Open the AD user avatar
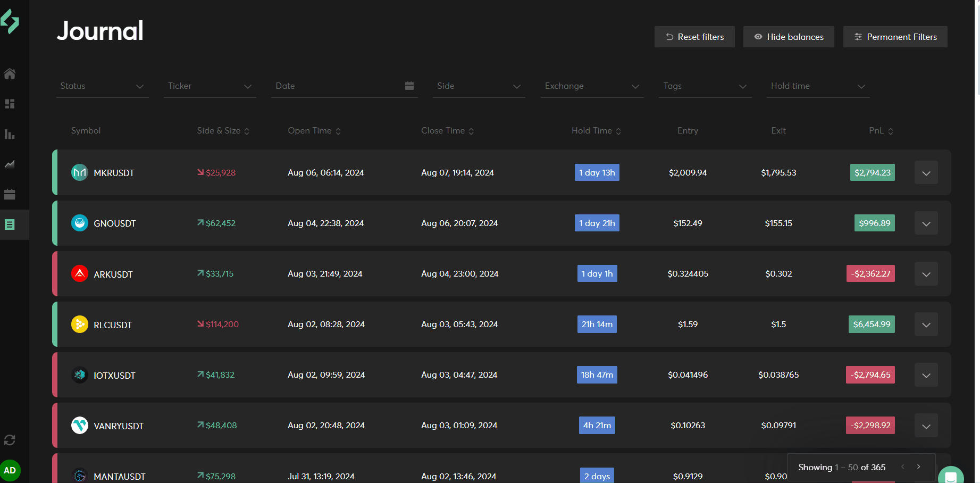Screen dimensions: 980x483 [x=10, y=470]
